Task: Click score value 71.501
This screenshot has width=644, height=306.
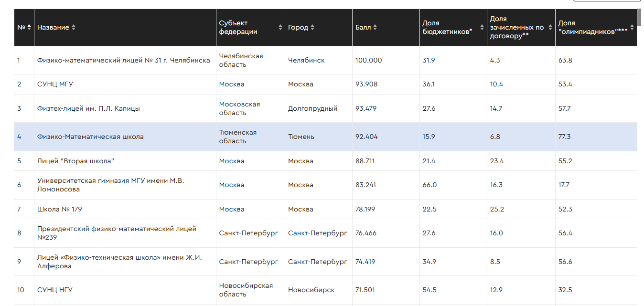Action: pyautogui.click(x=365, y=290)
